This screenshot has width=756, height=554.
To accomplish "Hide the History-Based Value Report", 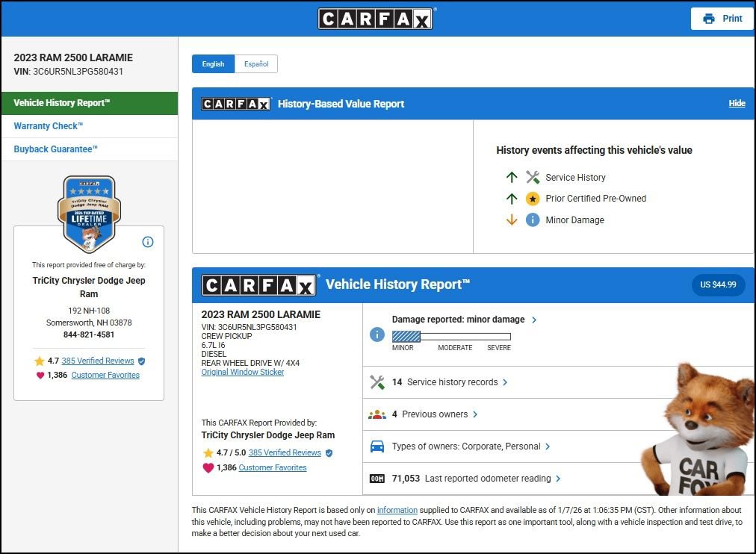I will [737, 104].
